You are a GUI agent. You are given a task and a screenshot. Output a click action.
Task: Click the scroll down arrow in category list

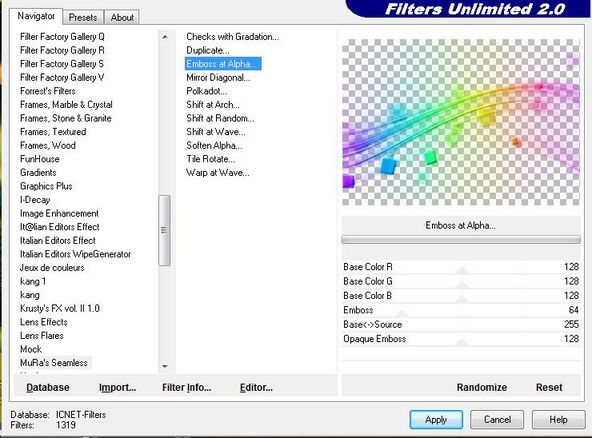click(x=165, y=366)
